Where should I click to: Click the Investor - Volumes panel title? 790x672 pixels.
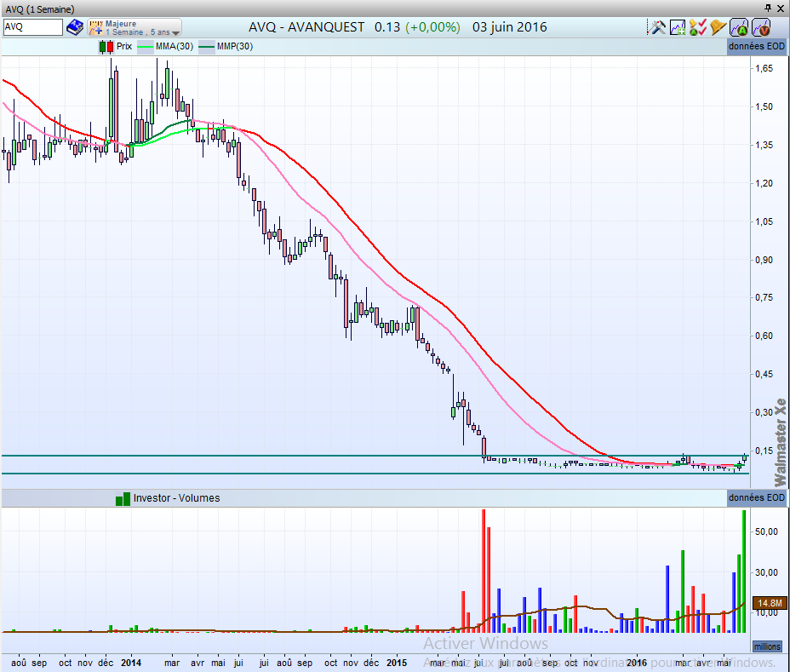click(x=177, y=498)
